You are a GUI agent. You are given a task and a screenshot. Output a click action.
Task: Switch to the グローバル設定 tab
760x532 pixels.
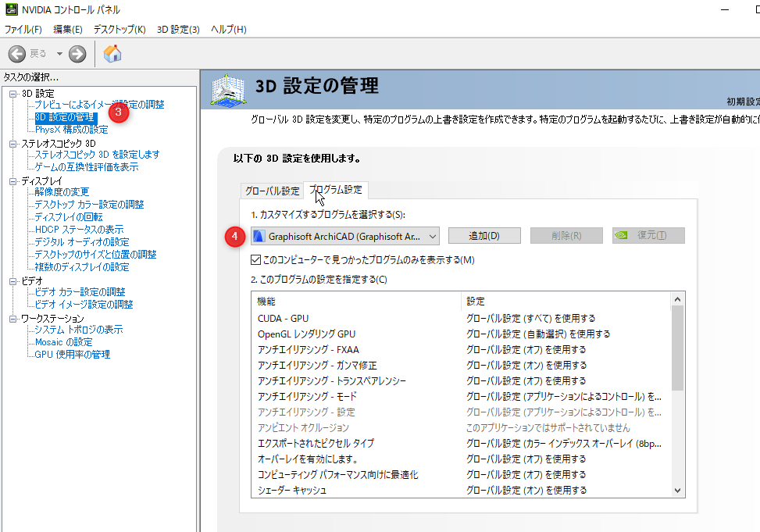click(273, 191)
